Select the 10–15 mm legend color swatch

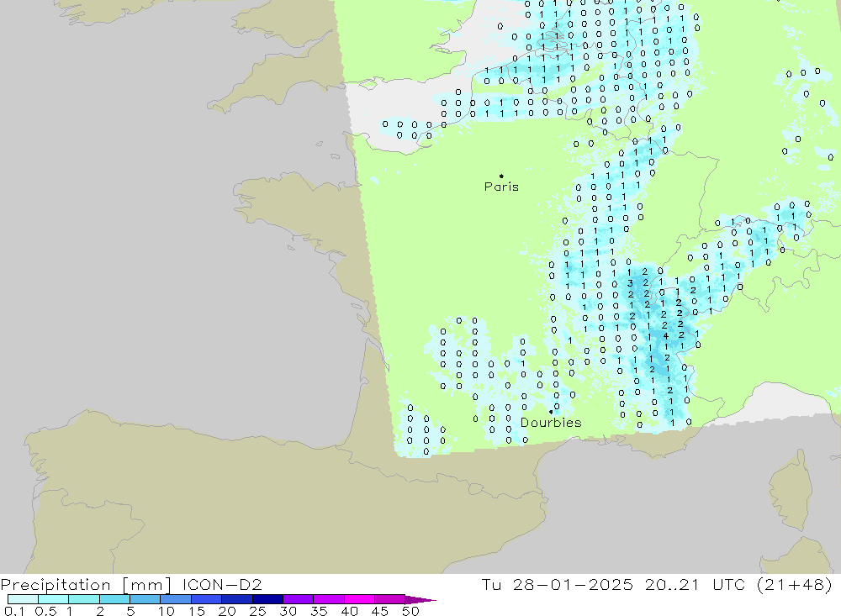pos(176,599)
